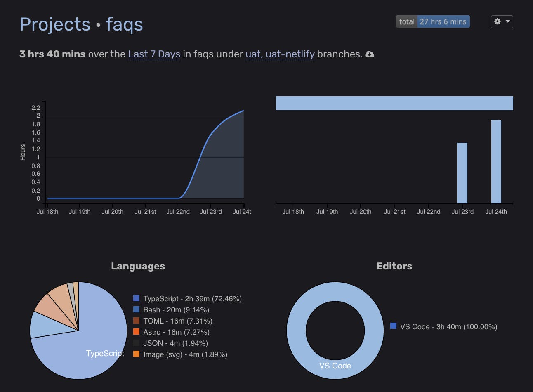Click the '3 hrs 40 mins' summary text
The width and height of the screenshot is (533, 392).
pos(52,54)
